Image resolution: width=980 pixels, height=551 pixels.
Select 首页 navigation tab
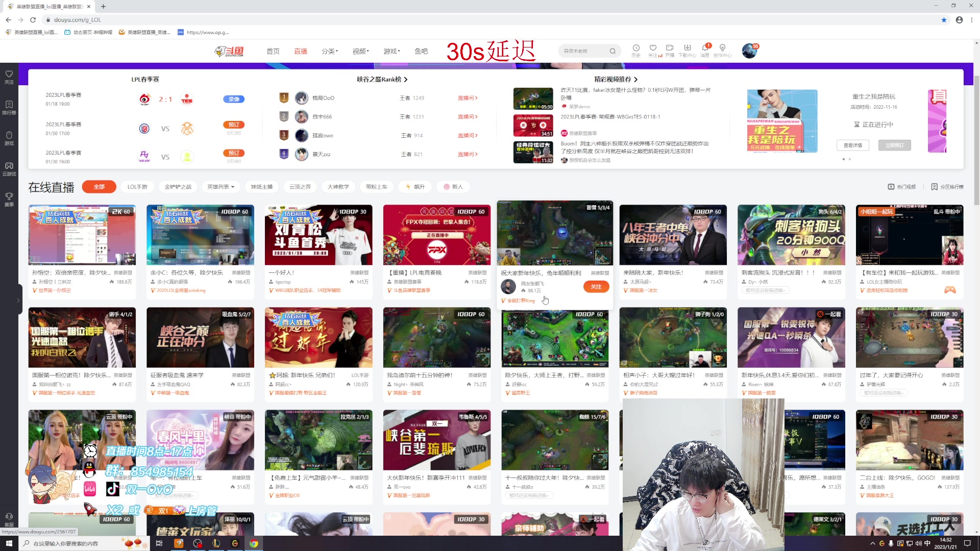tap(273, 51)
